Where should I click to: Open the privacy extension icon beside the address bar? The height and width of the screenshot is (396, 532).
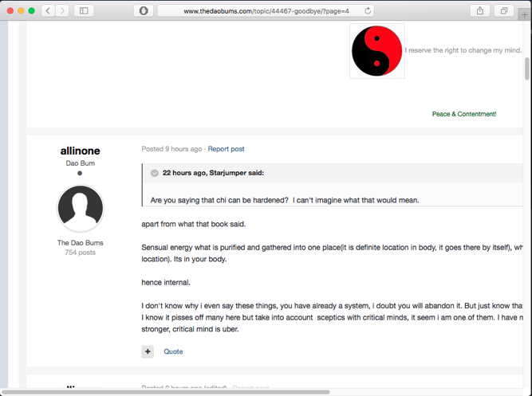(x=144, y=11)
